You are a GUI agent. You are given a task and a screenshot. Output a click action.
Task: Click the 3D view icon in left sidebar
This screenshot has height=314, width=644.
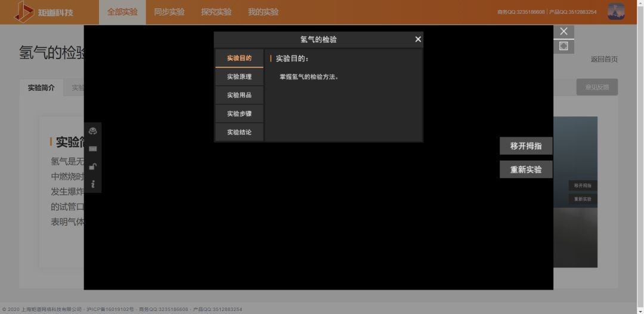tap(93, 131)
